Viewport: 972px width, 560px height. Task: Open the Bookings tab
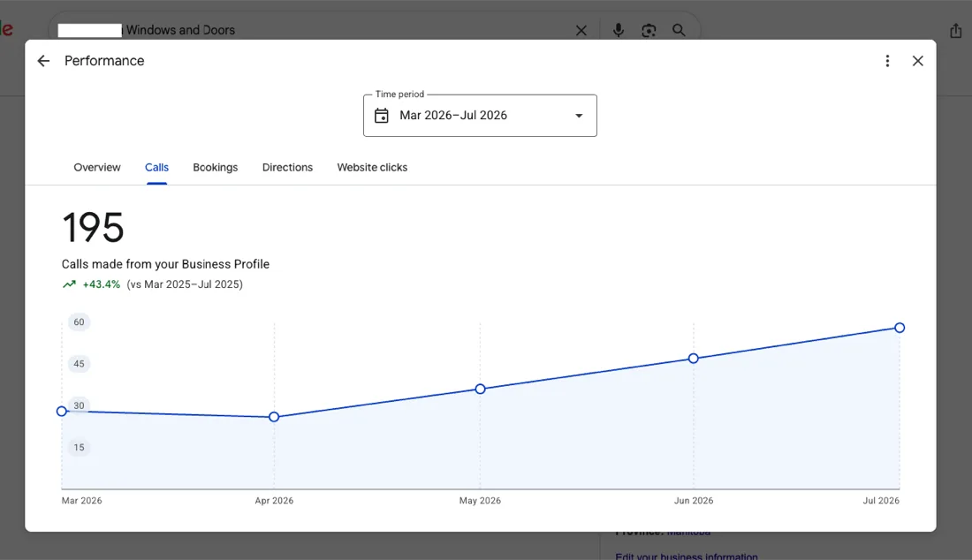pos(215,167)
